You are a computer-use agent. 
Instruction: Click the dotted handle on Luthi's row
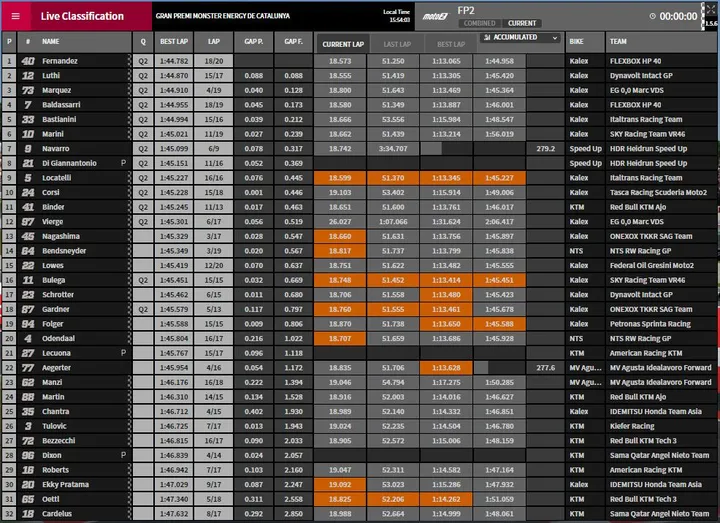(129, 75)
